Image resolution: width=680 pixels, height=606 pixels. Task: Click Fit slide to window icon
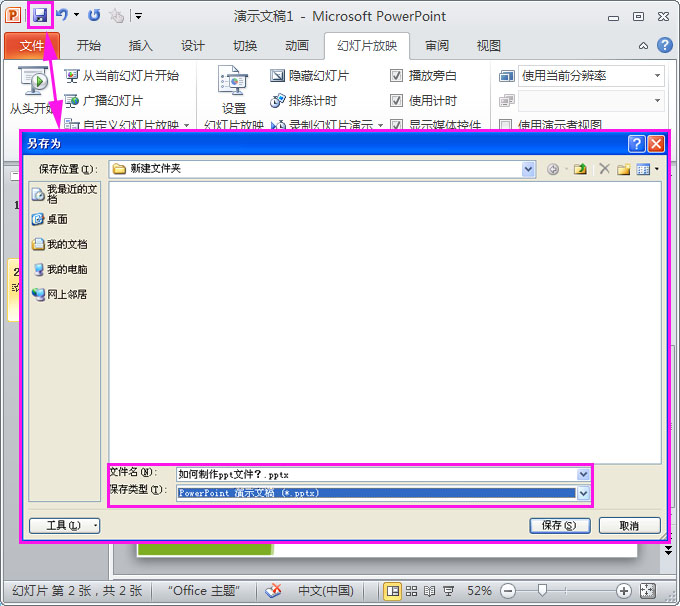[647, 591]
